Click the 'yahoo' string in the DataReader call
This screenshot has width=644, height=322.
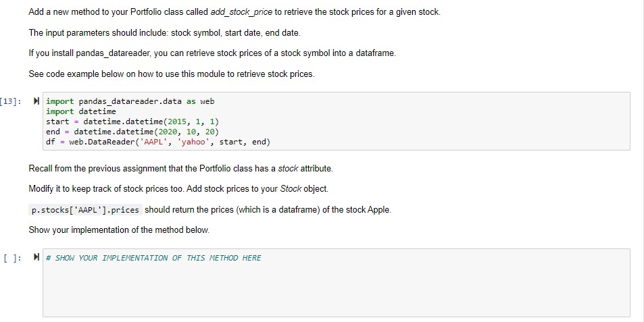click(193, 142)
